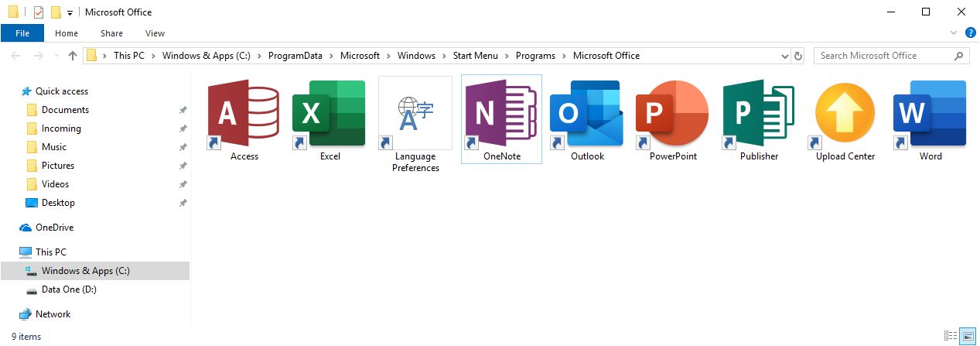
Task: Select Quick access in navigation pane
Action: tap(62, 91)
